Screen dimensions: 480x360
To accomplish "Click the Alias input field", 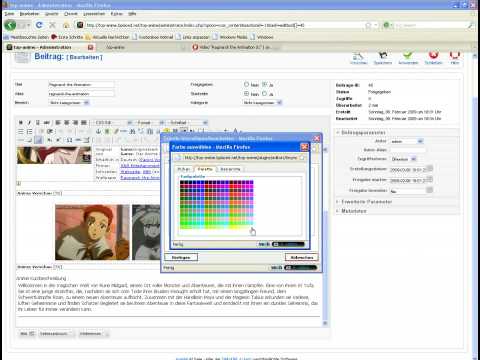I will (81, 94).
